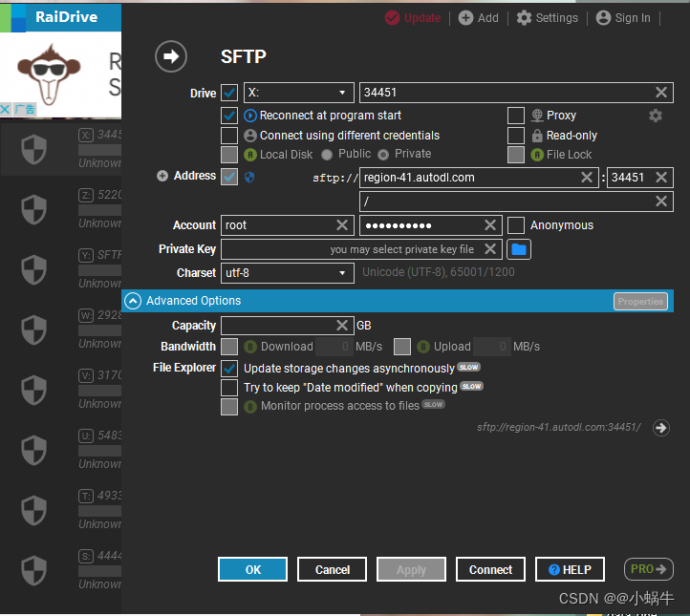Click the plus icon beside Address
The width and height of the screenshot is (690, 616).
click(162, 176)
